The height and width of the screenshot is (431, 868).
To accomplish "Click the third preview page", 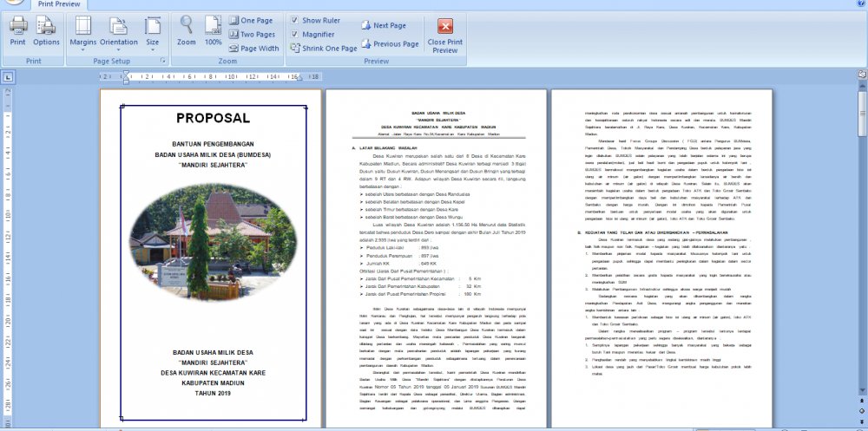I will click(661, 258).
